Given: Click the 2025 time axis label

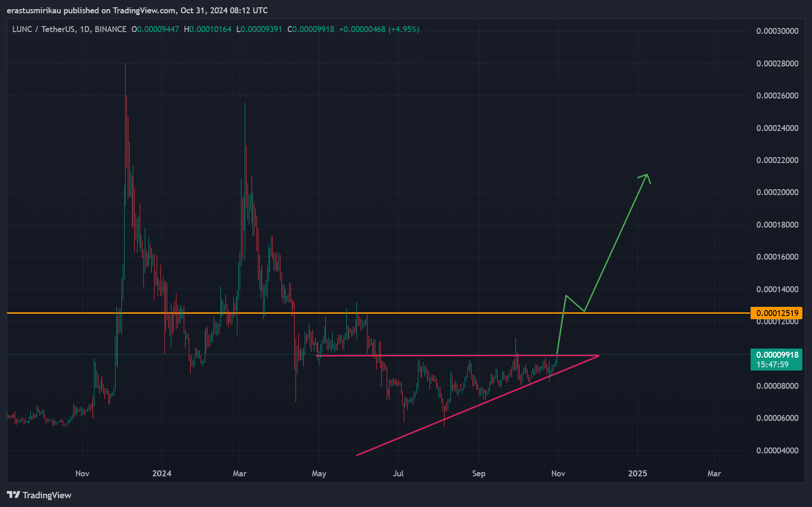Looking at the screenshot, I should point(637,474).
